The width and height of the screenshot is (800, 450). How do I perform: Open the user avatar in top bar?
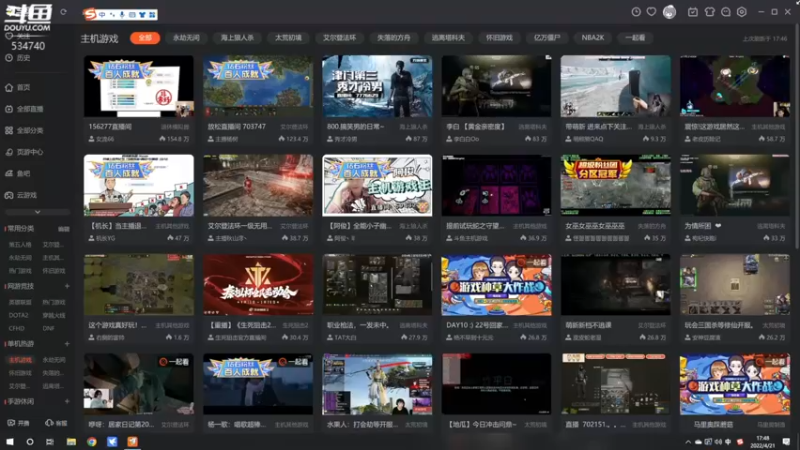coord(669,12)
